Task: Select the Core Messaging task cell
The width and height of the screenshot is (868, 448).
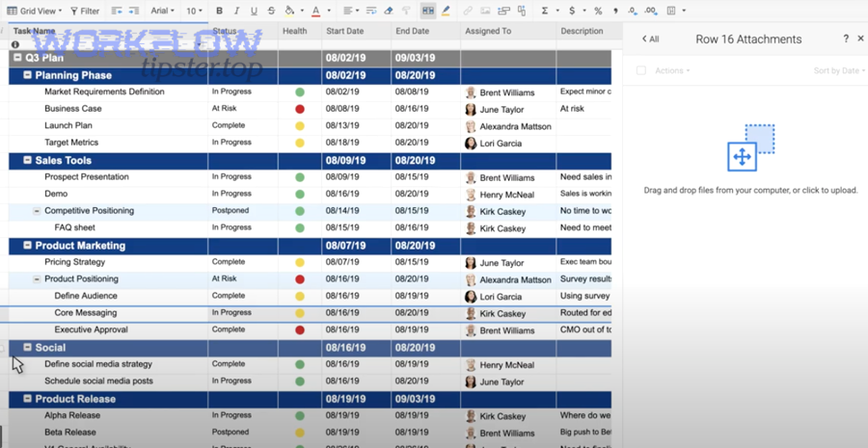Action: click(108, 313)
